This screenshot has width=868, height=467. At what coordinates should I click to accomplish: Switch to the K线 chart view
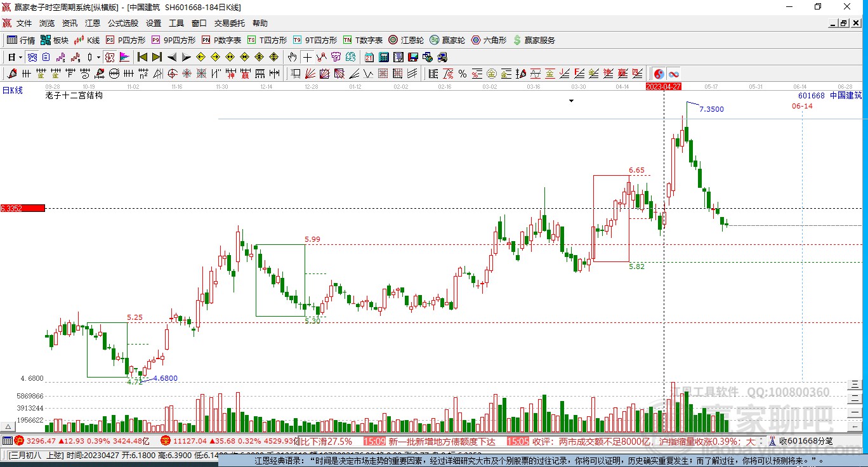pyautogui.click(x=87, y=40)
